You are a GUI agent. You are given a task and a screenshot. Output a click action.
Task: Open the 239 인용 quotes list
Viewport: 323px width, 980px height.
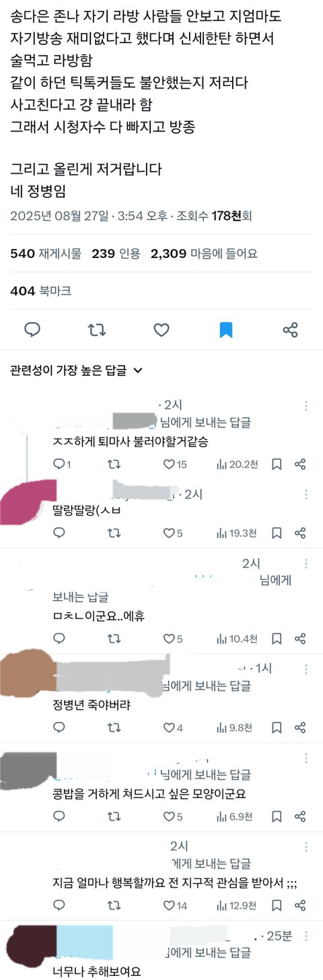pyautogui.click(x=116, y=253)
